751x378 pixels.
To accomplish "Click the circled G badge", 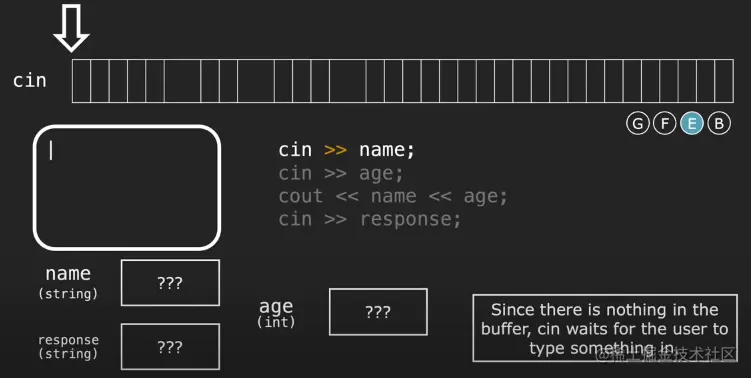I will click(637, 124).
